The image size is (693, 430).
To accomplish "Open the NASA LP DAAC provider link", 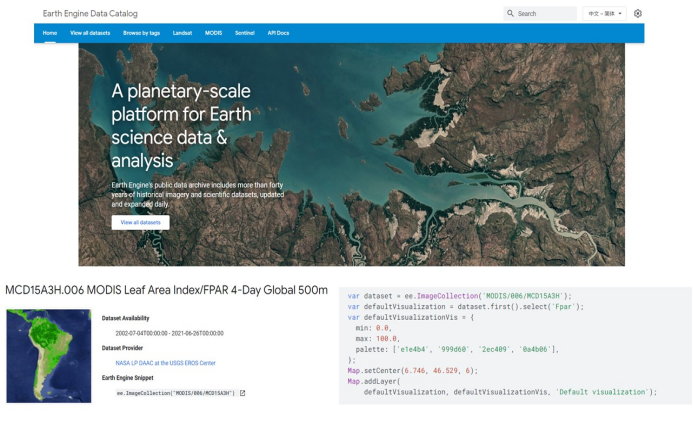I will coord(165,363).
